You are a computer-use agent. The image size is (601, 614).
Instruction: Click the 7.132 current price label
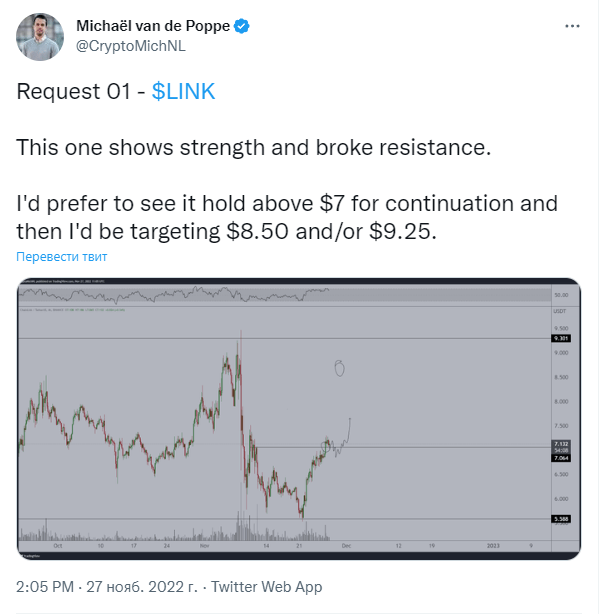(561, 444)
